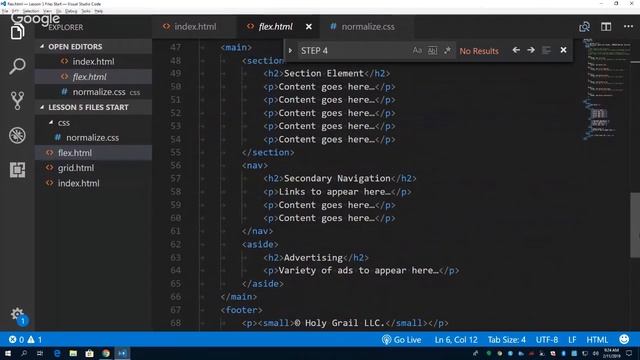This screenshot has height=360, width=640.
Task: Click Go Live in status bar
Action: [x=401, y=340]
